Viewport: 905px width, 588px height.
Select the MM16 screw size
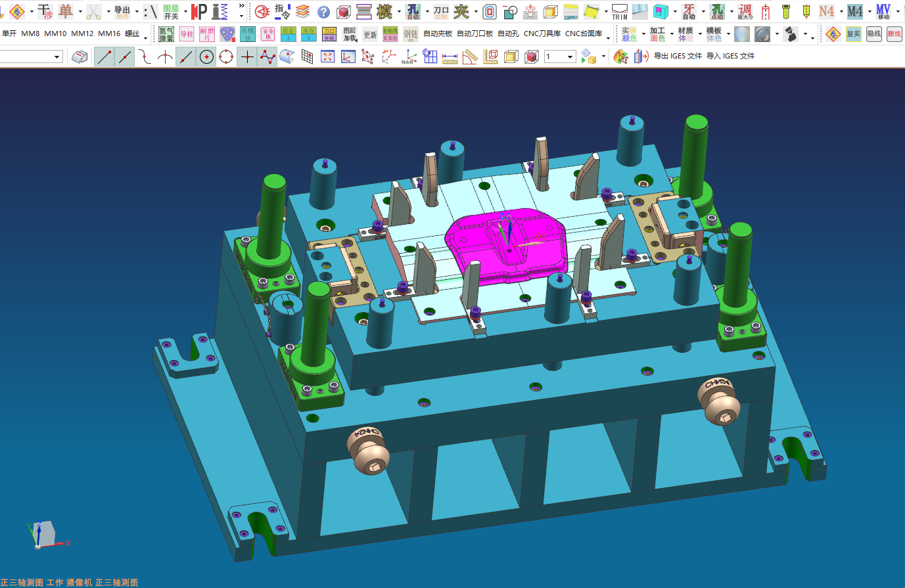[109, 34]
